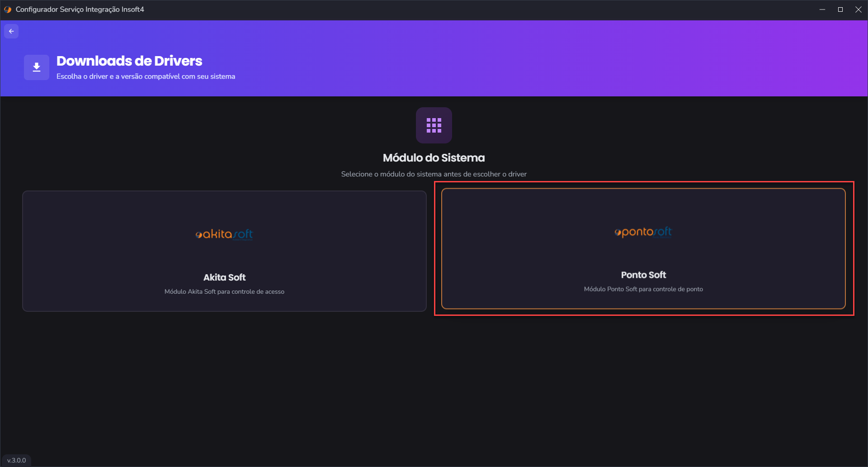Viewport: 868px width, 467px height.
Task: Maximize the Configurador window
Action: point(840,10)
